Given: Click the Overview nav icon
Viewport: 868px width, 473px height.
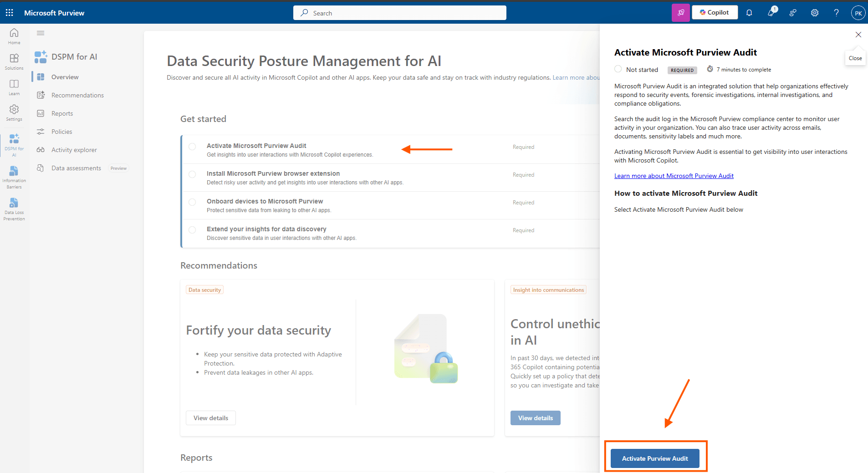Looking at the screenshot, I should (x=41, y=77).
